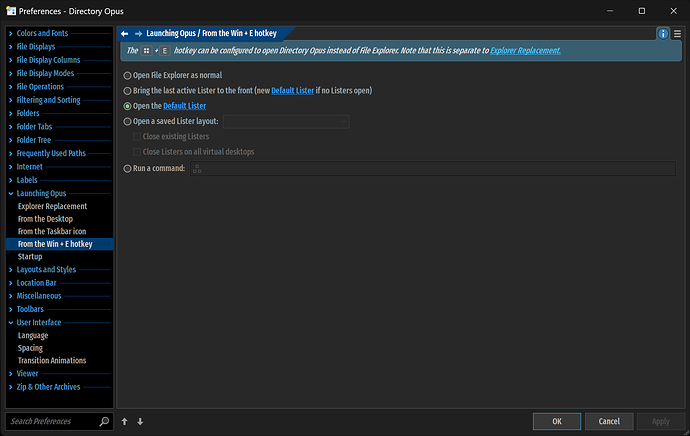Expand the Location Bar category
This screenshot has width=690, height=436.
[11, 283]
